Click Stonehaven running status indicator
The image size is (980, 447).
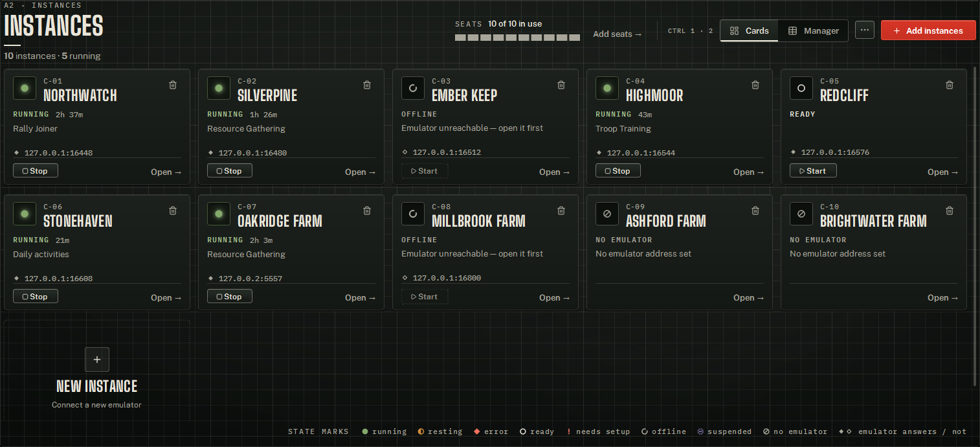point(25,214)
